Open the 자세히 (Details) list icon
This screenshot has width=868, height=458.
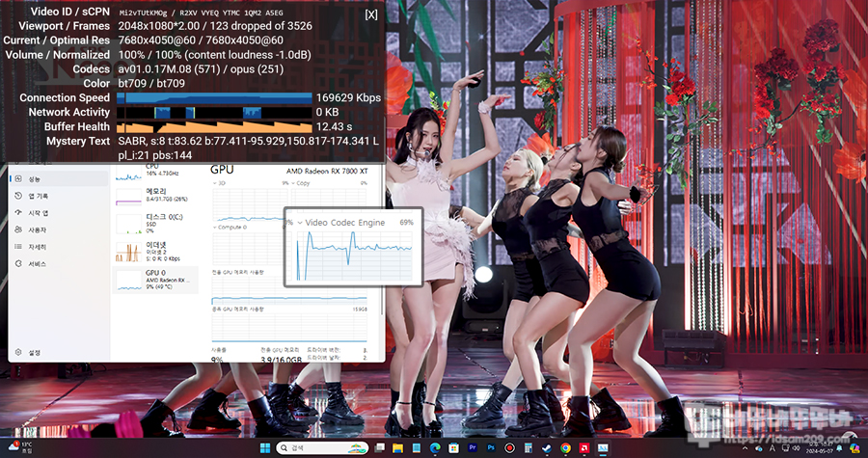18,247
